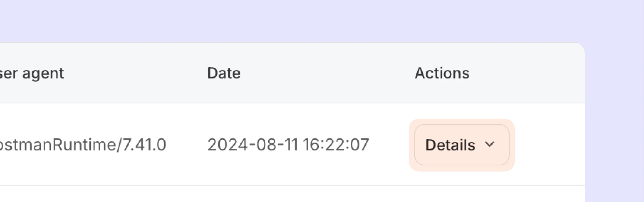Click the 16:22:07 time value
Image resolution: width=644 pixels, height=202 pixels.
(336, 145)
